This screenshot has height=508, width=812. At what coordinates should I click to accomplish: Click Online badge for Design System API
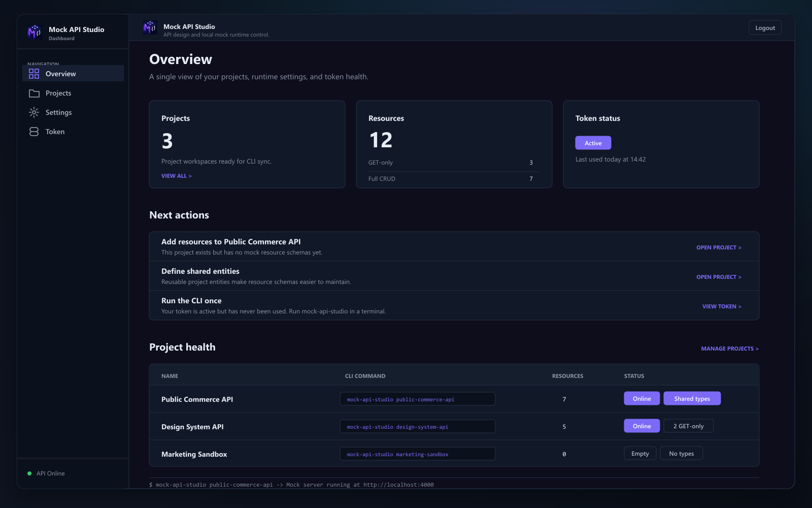click(x=641, y=426)
